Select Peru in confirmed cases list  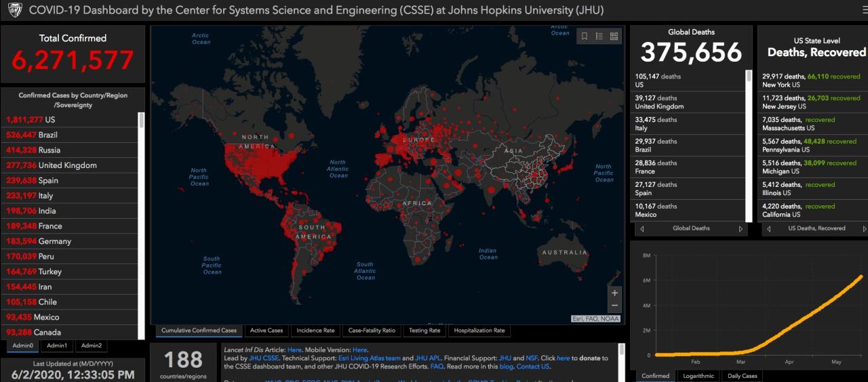click(71, 257)
